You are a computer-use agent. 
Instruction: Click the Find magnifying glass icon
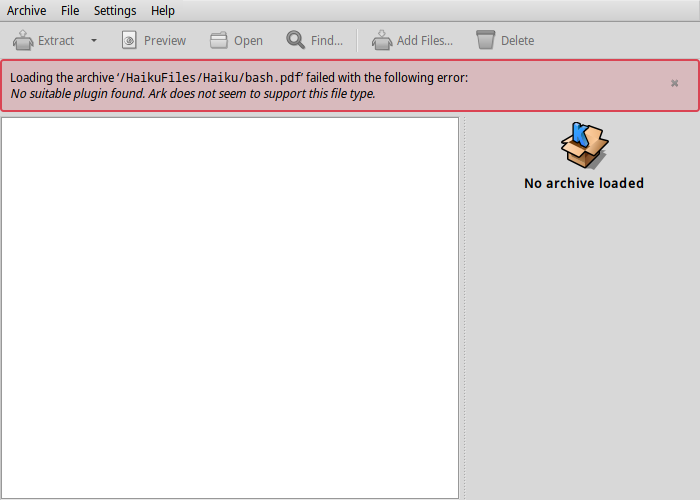[296, 40]
